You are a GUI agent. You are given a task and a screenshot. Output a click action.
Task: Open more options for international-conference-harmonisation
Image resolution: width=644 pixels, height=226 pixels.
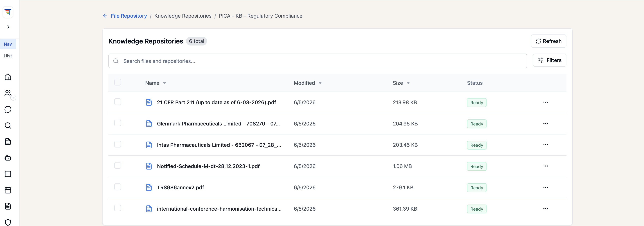(x=545, y=209)
